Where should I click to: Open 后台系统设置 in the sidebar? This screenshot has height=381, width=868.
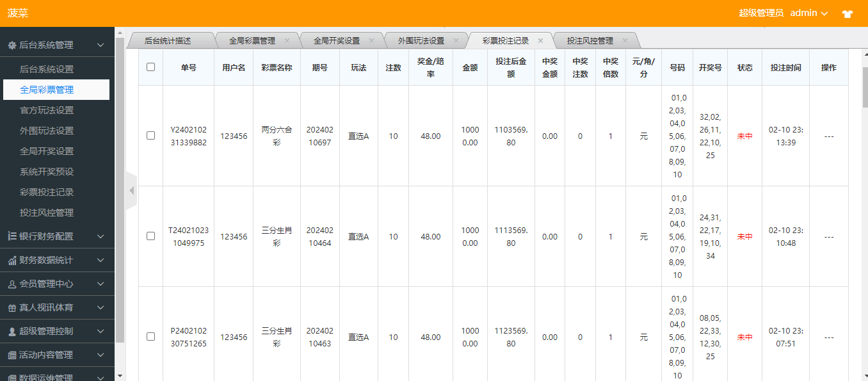(x=56, y=69)
